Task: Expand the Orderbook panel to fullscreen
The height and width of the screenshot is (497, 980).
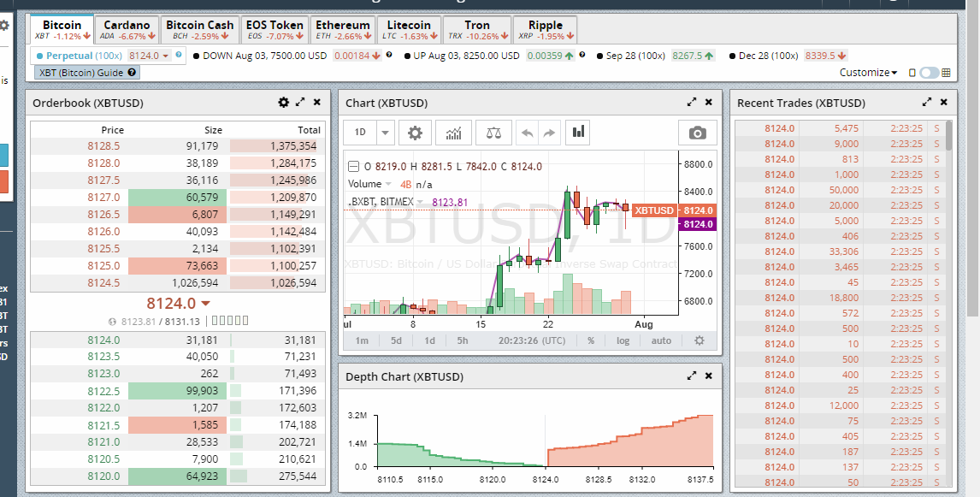Action: tap(301, 102)
